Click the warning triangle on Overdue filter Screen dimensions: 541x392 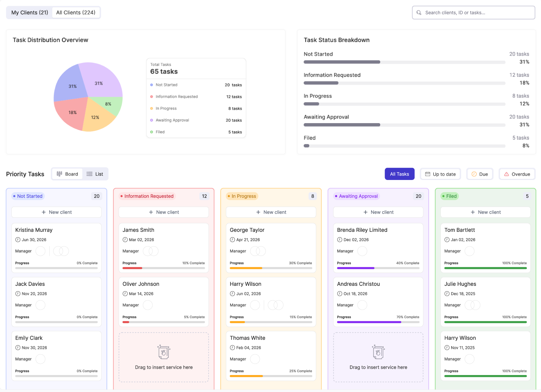click(506, 174)
